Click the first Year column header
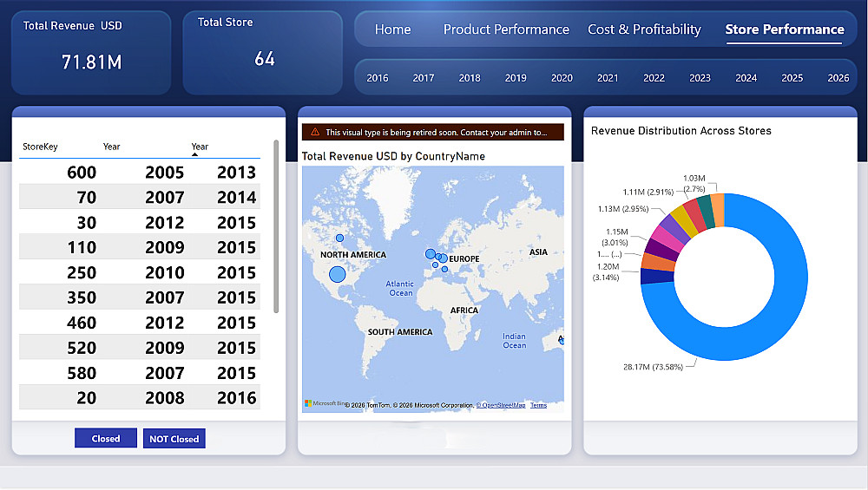This screenshot has width=868, height=490. pos(111,147)
